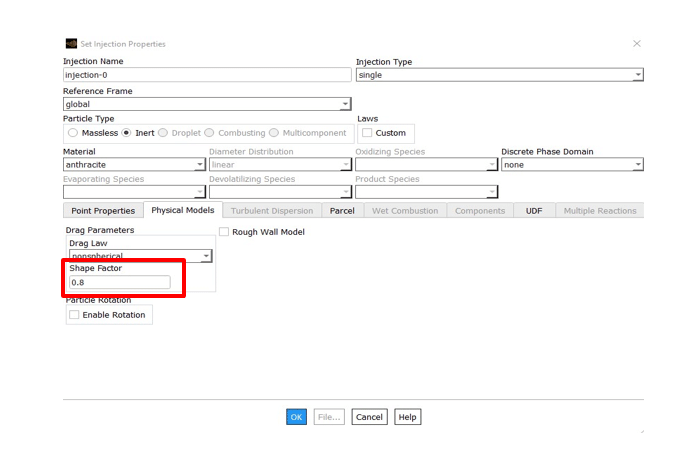The image size is (698, 467).
Task: Click the Cancel button
Action: pos(369,417)
